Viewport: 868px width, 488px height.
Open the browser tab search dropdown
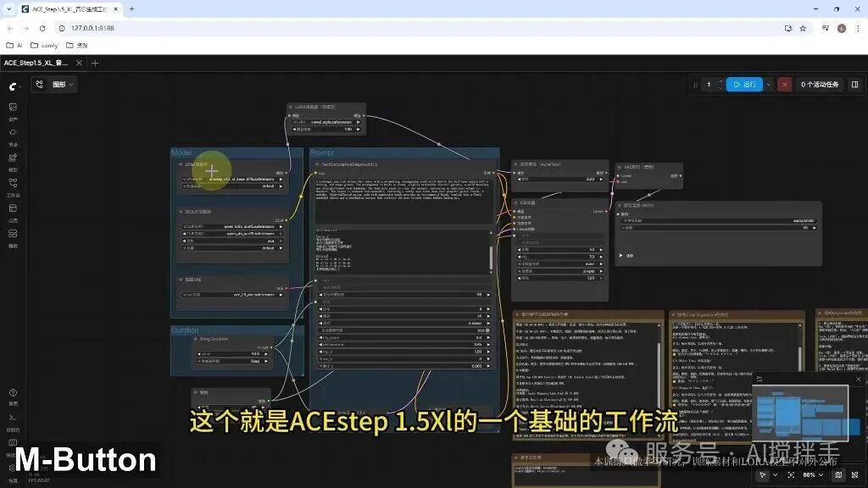pos(8,8)
